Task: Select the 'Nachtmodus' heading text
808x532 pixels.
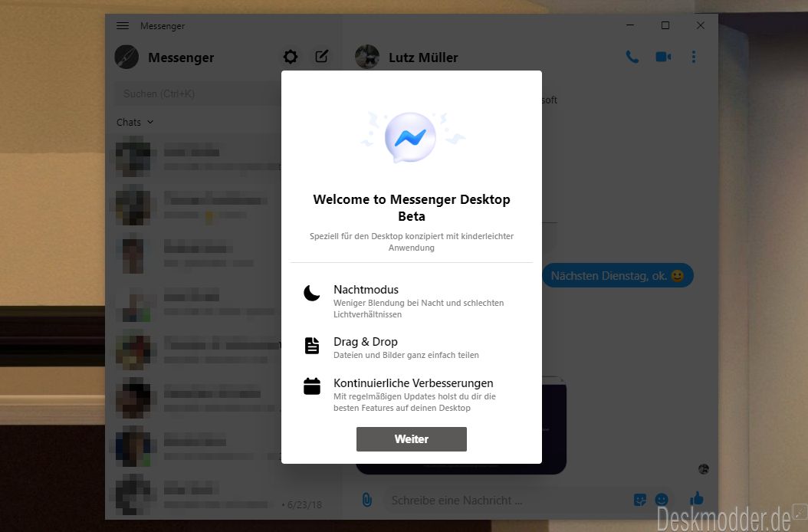Action: click(366, 290)
